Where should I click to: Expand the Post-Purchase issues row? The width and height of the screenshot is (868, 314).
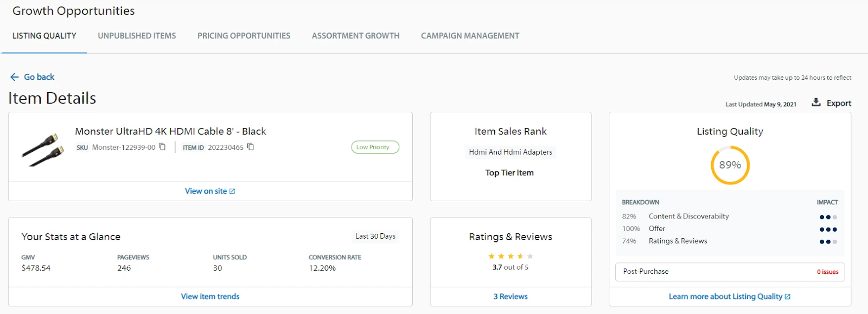coord(730,272)
